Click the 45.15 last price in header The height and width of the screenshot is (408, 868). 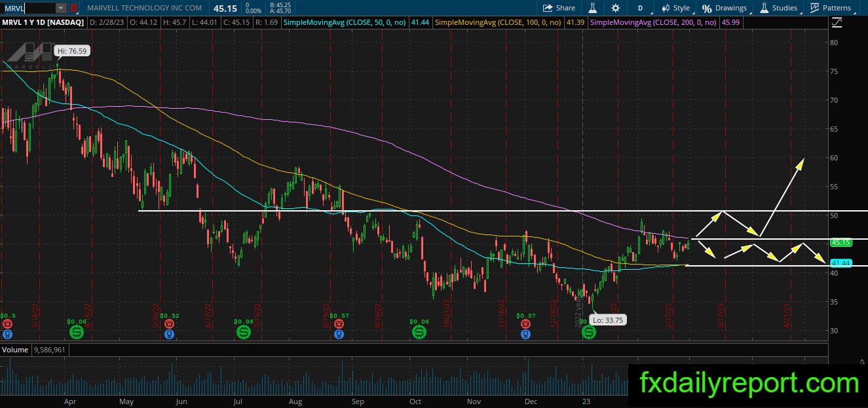[x=225, y=8]
